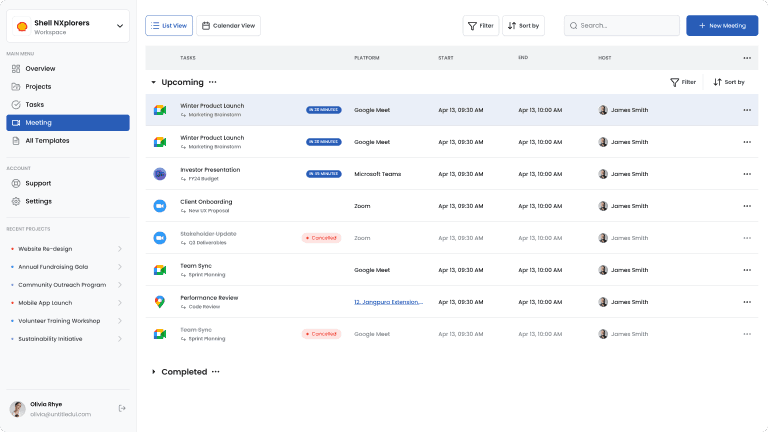Expand the Completed meetings section

click(x=153, y=372)
